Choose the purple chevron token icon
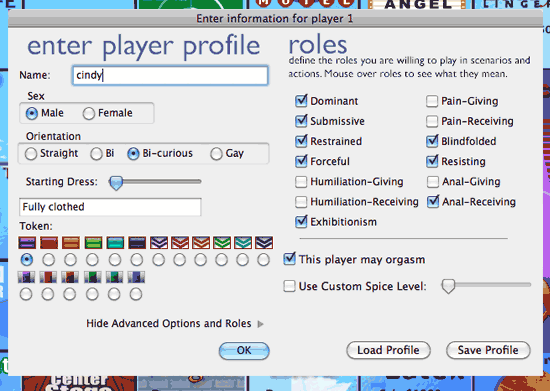The width and height of the screenshot is (550, 391). [x=159, y=243]
